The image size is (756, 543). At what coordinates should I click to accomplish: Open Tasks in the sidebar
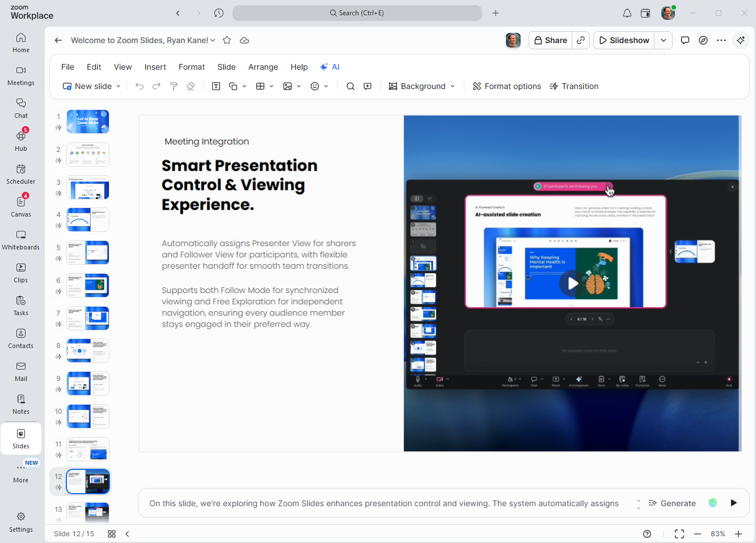pyautogui.click(x=21, y=306)
